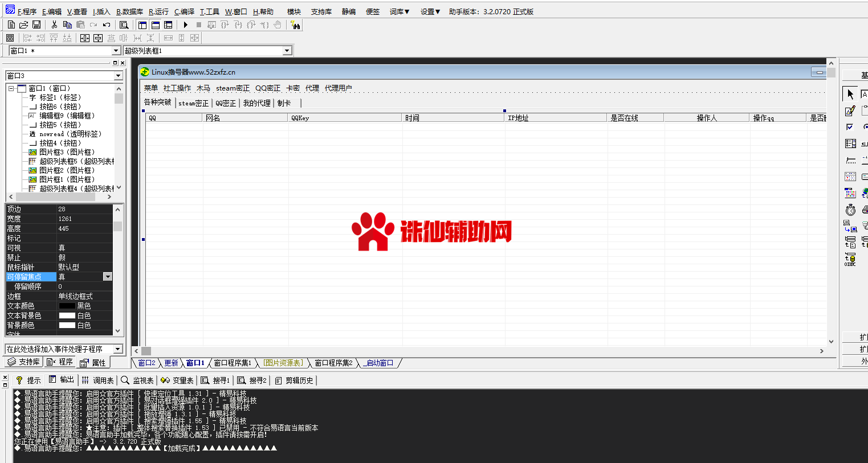Click the 背景颜色 white color swatch

[x=67, y=325]
